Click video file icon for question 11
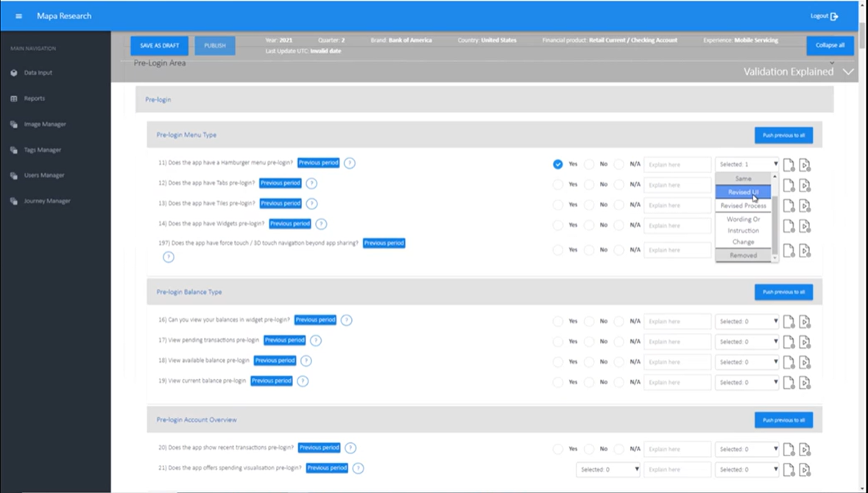Screen dimensions: 868x493 pyautogui.click(x=805, y=165)
